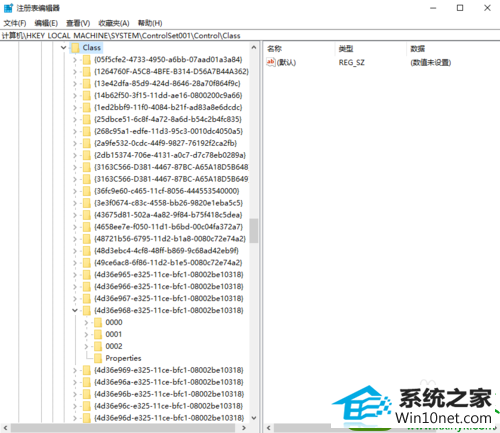The width and height of the screenshot is (500, 433).
Task: Expand the {14b62f50-3f15-11dd key
Action: pyautogui.click(x=75, y=96)
